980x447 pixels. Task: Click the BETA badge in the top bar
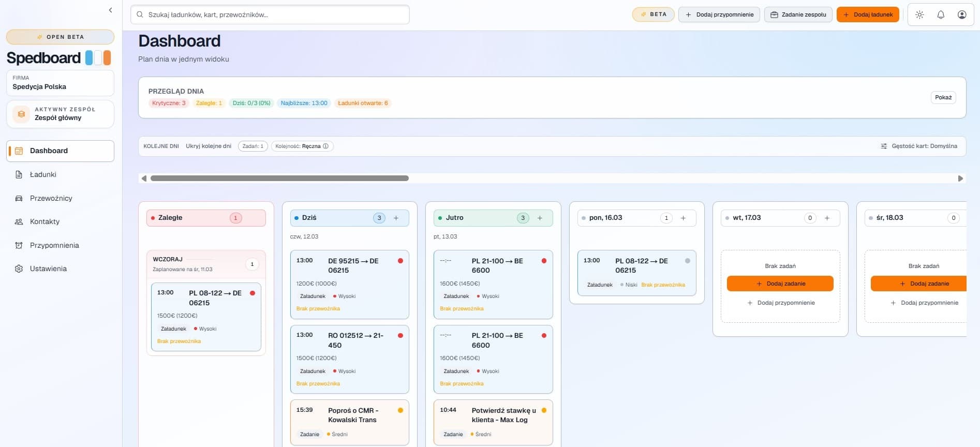653,14
